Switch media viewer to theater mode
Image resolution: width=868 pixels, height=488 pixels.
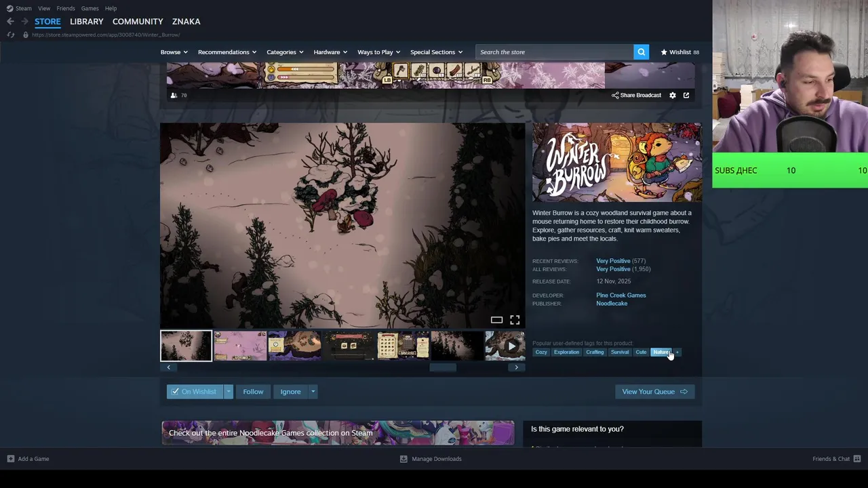(x=496, y=320)
